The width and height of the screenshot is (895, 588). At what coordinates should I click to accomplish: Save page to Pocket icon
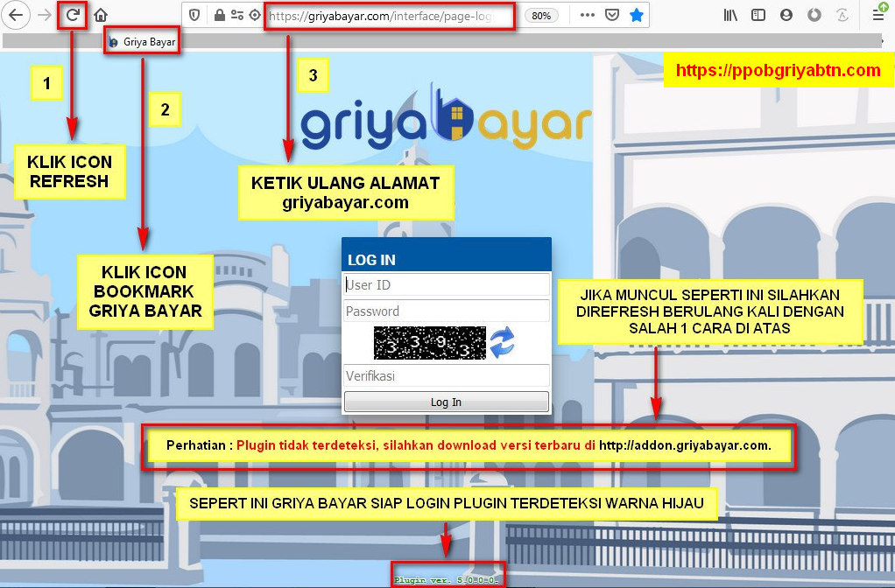(x=613, y=15)
